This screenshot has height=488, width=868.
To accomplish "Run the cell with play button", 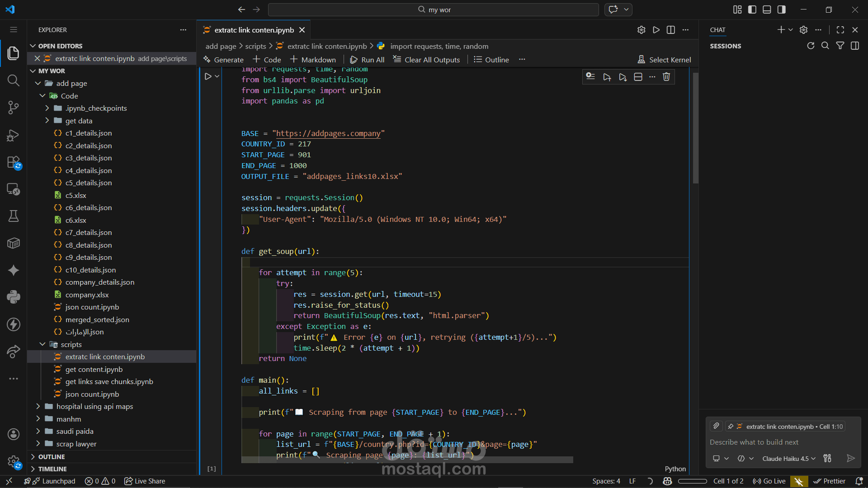I will click(208, 76).
